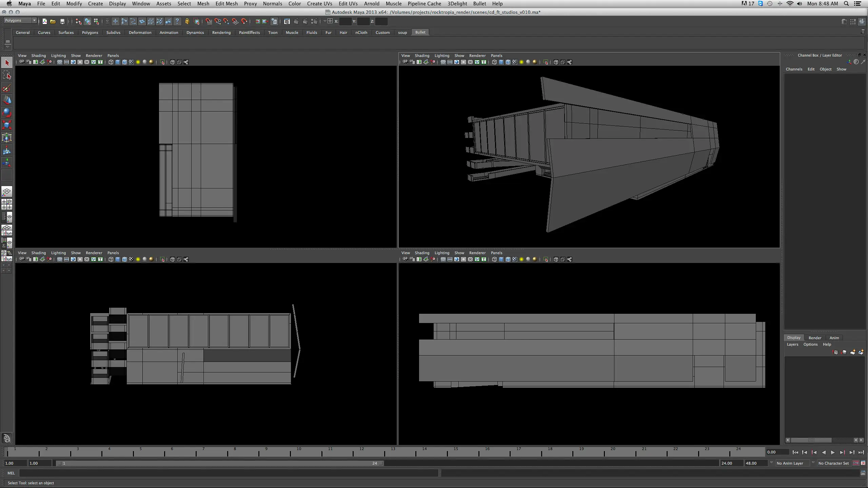This screenshot has width=868, height=488.
Task: Select the Scale tool cube icon
Action: (7, 125)
